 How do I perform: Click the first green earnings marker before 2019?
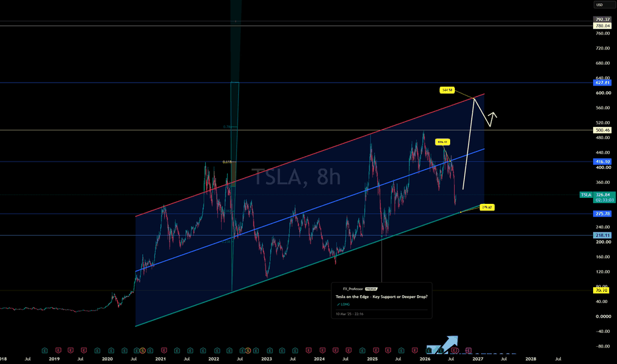click(x=45, y=350)
